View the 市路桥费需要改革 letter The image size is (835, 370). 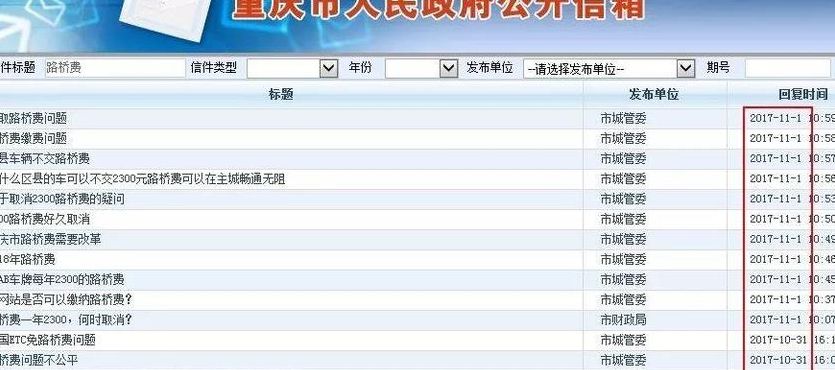coord(50,240)
